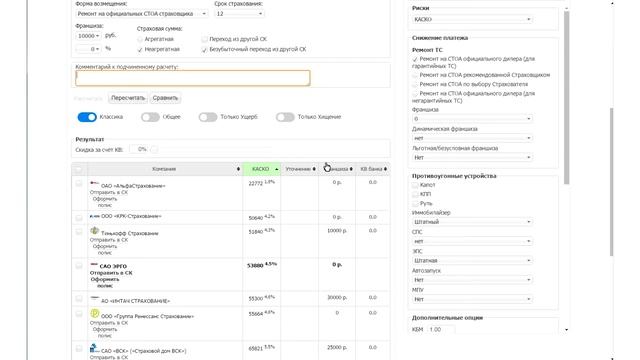Click Отправить в СК under САО ЭРГО

click(x=111, y=273)
